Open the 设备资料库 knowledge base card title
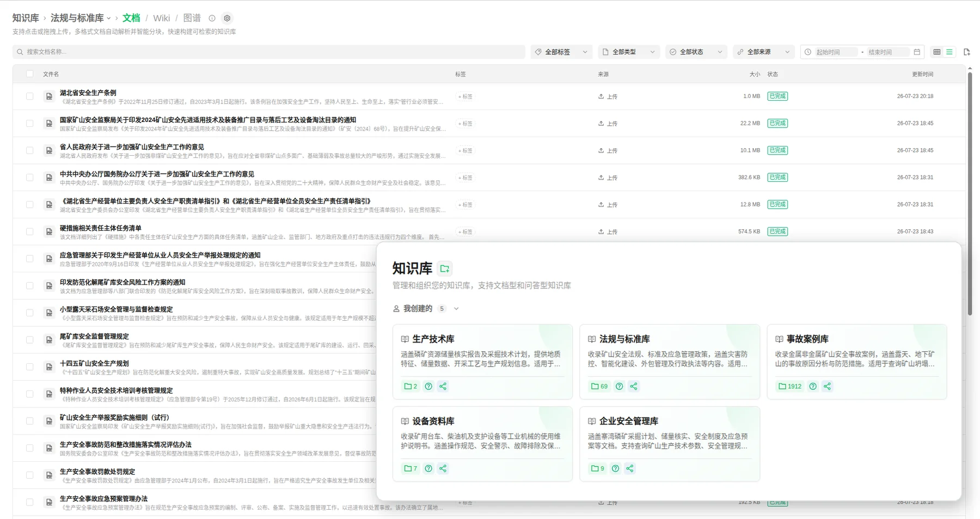Screen dimensions: 980x519 pyautogui.click(x=433, y=421)
